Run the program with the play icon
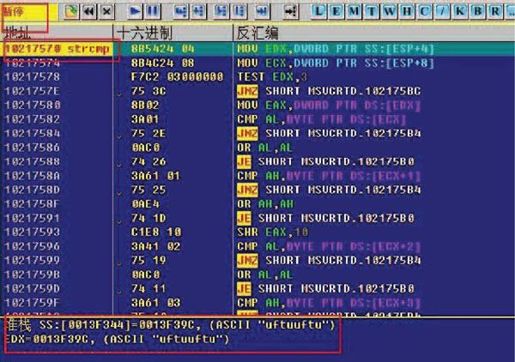Image resolution: width=515 pixels, height=362 pixels. coord(135,12)
